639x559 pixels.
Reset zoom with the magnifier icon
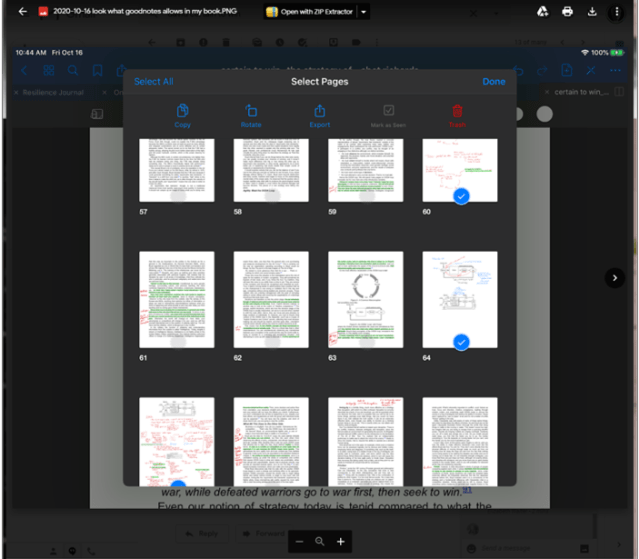pyautogui.click(x=320, y=541)
